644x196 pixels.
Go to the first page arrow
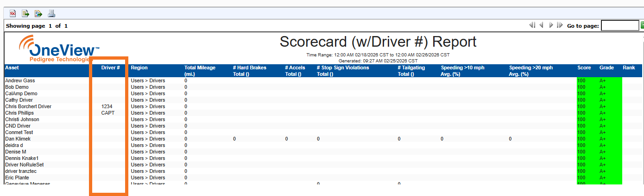[x=532, y=25]
